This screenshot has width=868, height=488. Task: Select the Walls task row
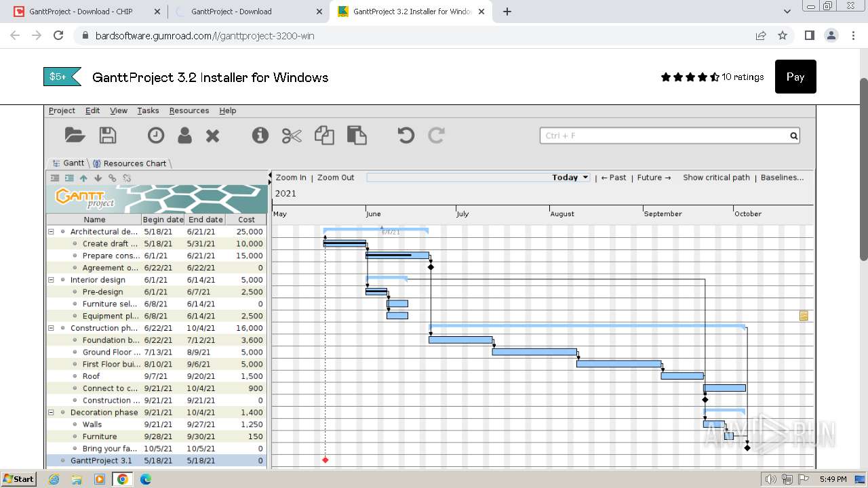coord(157,424)
